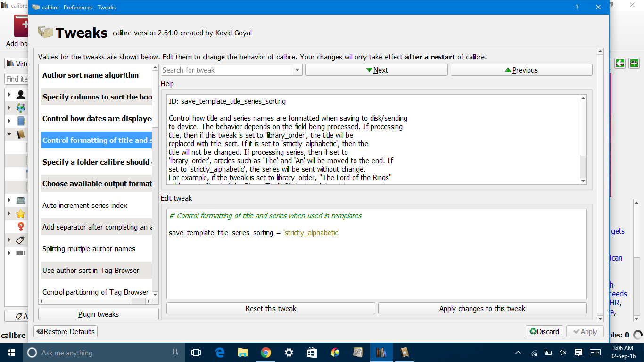The image size is (644, 362).
Task: Show hidden system tray icons chevron
Action: click(518, 353)
